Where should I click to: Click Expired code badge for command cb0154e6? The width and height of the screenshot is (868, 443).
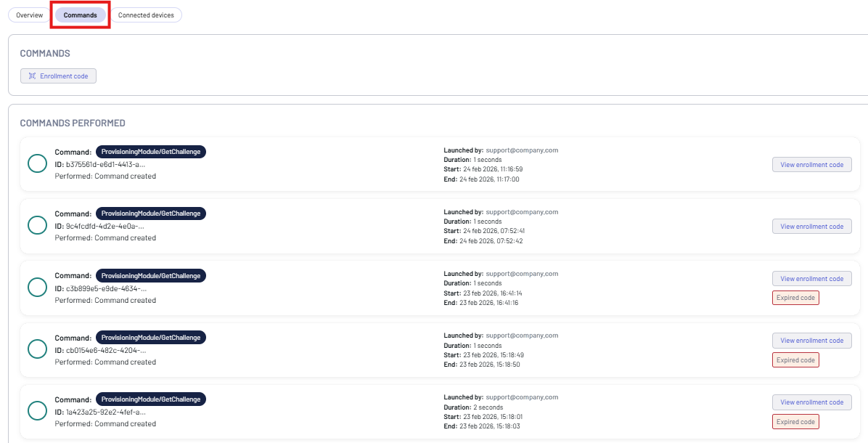795,359
